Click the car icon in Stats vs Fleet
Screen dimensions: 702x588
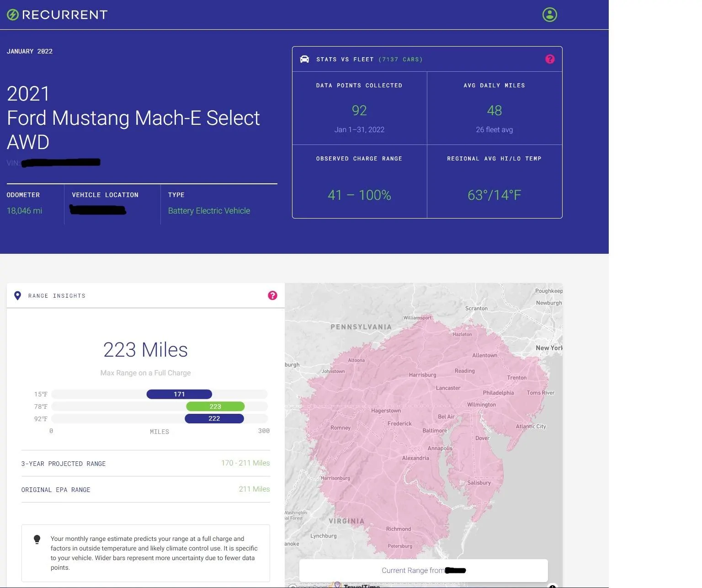[x=304, y=59]
